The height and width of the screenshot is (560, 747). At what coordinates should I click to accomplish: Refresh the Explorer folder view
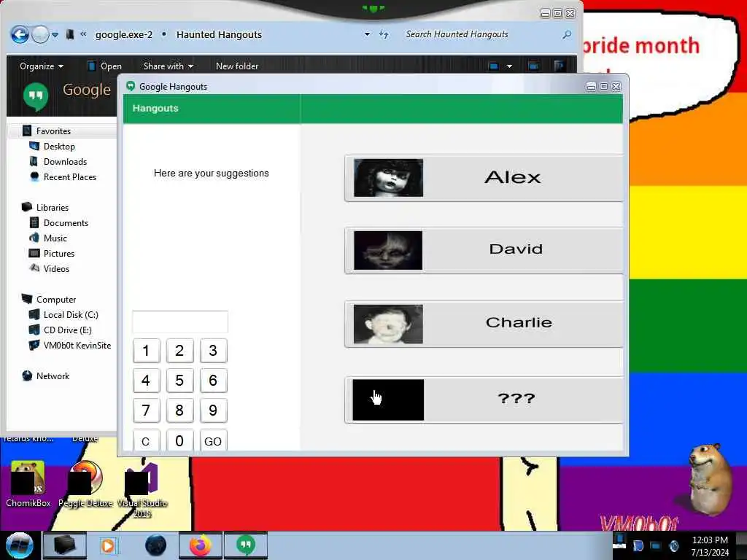pos(384,34)
